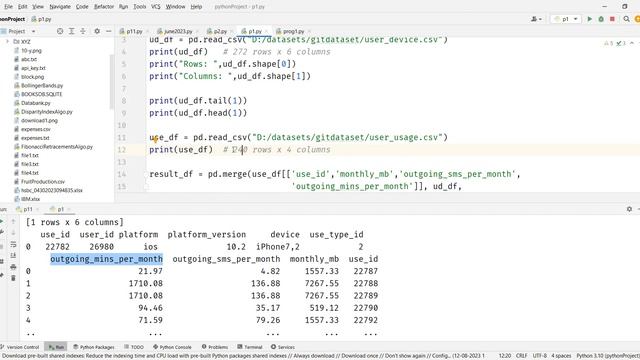
Task: Click the Python 3.10 interpreter in the status bar
Action: 608,356
